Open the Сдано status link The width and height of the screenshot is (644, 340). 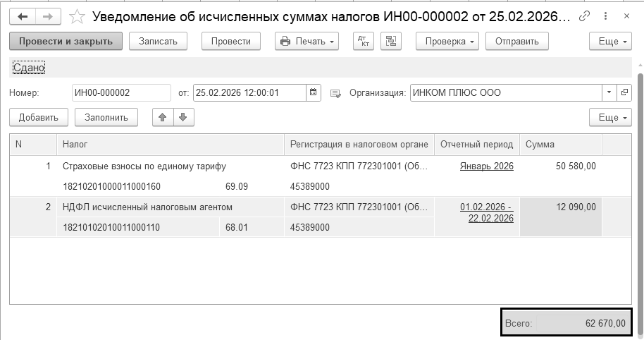[29, 67]
